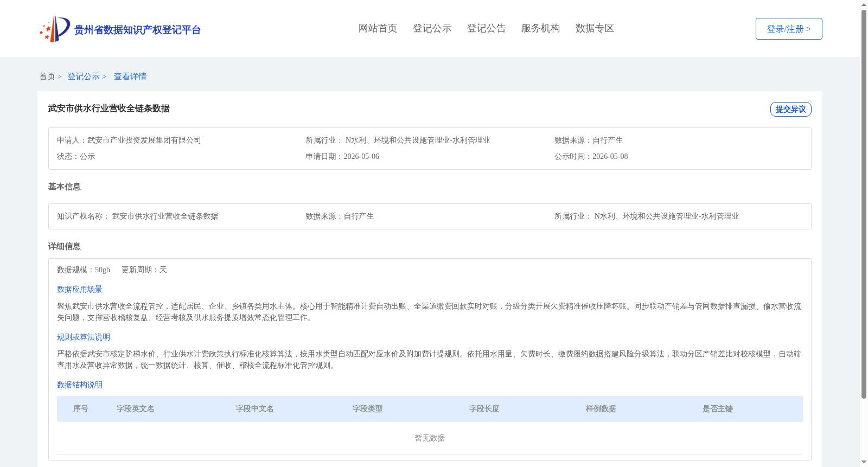868x467 pixels.
Task: Click the 暂无数据 empty table message
Action: tap(430, 438)
